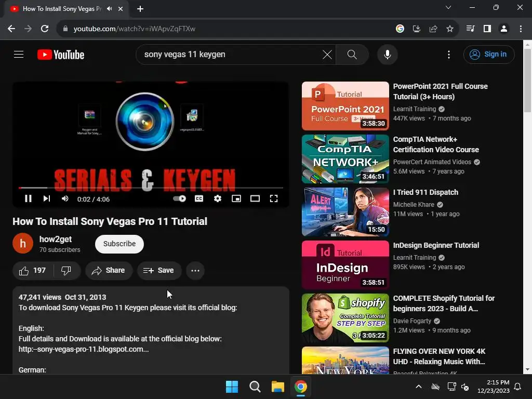Open Windows taskbar search
This screenshot has height=399, width=532.
(x=255, y=387)
